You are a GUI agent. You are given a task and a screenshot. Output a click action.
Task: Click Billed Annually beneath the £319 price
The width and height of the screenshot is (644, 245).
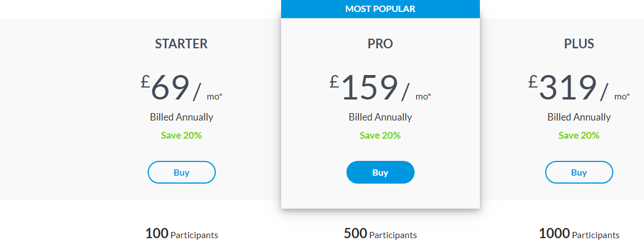[579, 117]
